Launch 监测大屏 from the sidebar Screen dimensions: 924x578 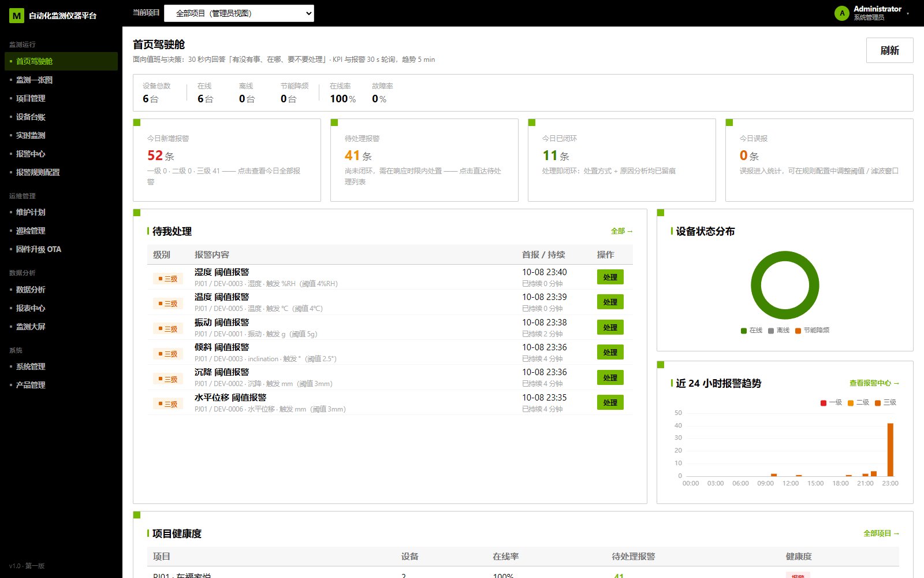tap(61, 327)
